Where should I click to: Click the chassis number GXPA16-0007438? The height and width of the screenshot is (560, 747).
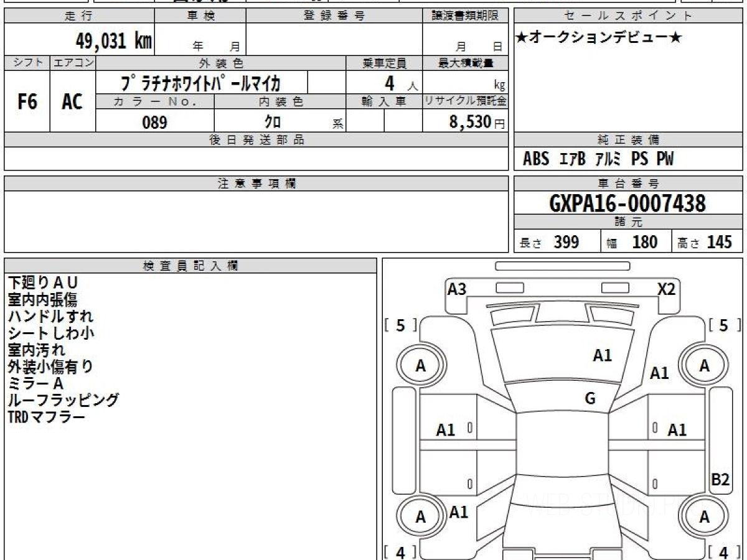tap(627, 203)
